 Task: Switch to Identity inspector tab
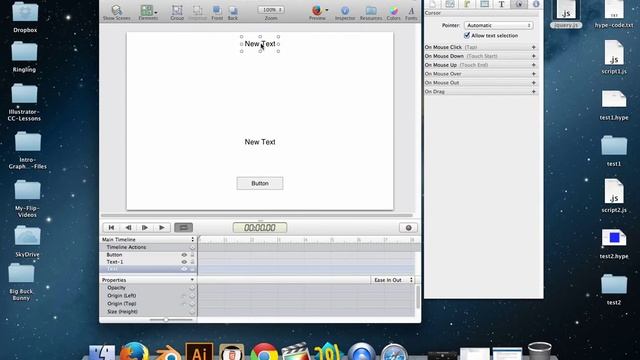[536, 4]
